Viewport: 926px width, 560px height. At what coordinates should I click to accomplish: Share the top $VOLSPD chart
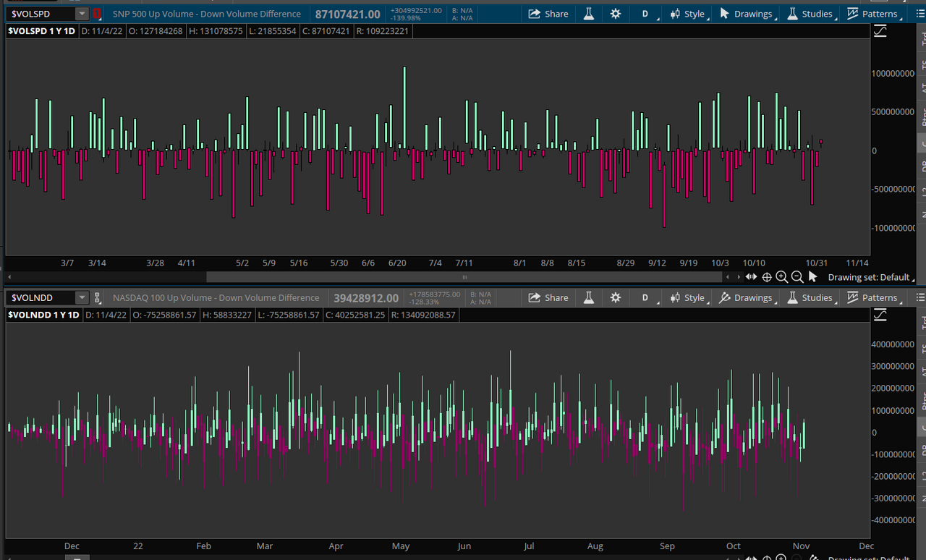(x=548, y=14)
